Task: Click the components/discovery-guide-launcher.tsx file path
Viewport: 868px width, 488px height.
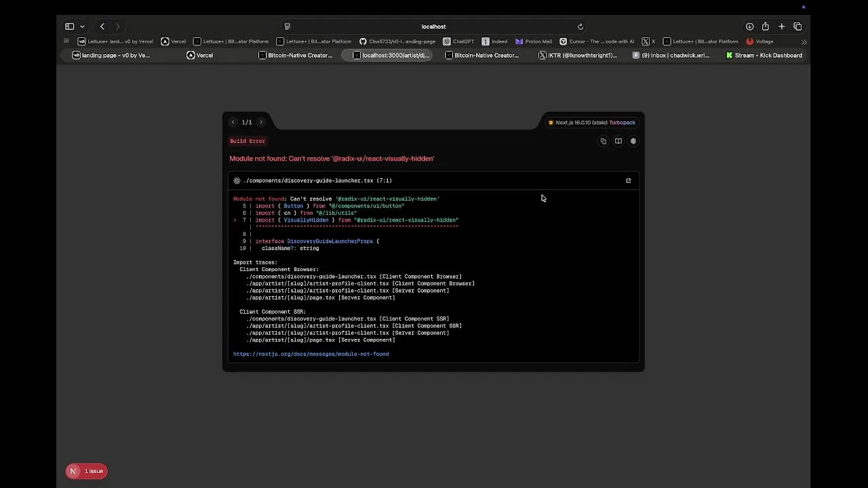Action: [318, 180]
